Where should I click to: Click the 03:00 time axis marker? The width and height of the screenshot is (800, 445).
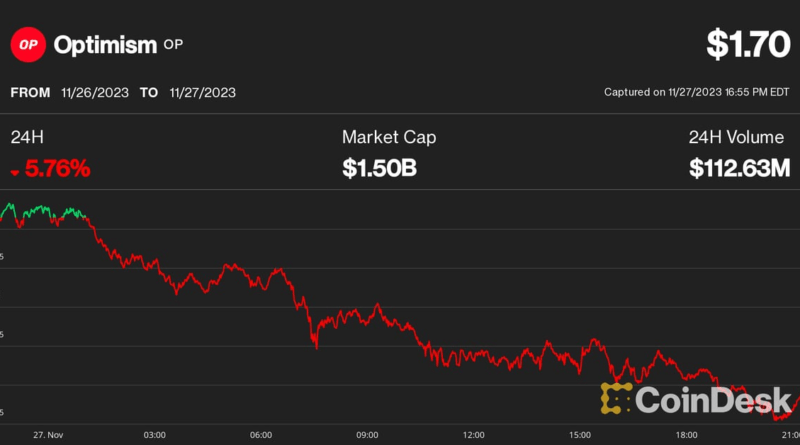pyautogui.click(x=154, y=435)
